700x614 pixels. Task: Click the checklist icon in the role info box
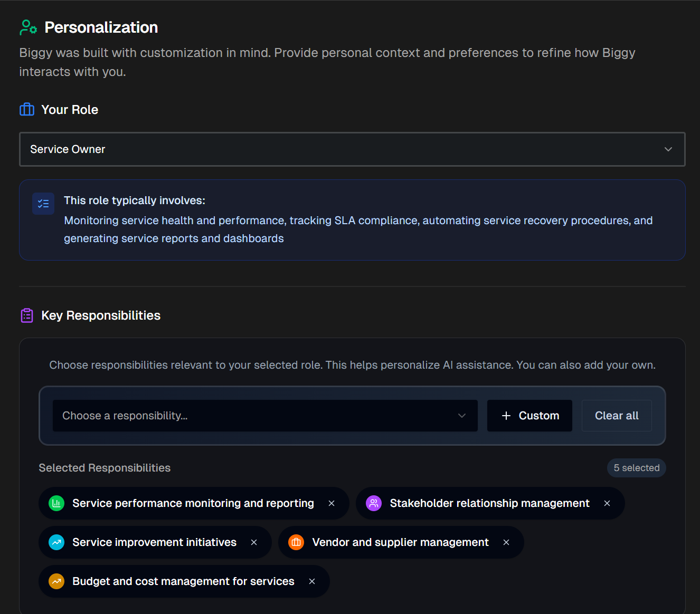(x=43, y=204)
